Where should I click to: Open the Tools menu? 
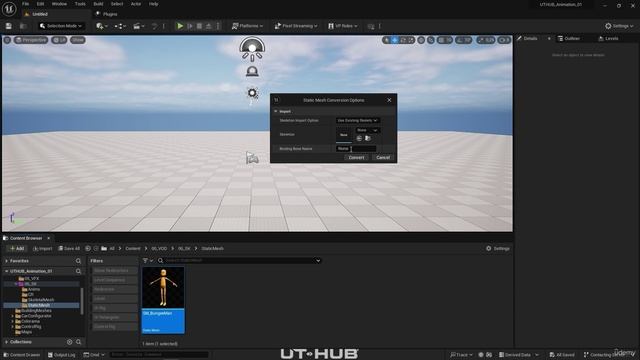click(x=80, y=4)
